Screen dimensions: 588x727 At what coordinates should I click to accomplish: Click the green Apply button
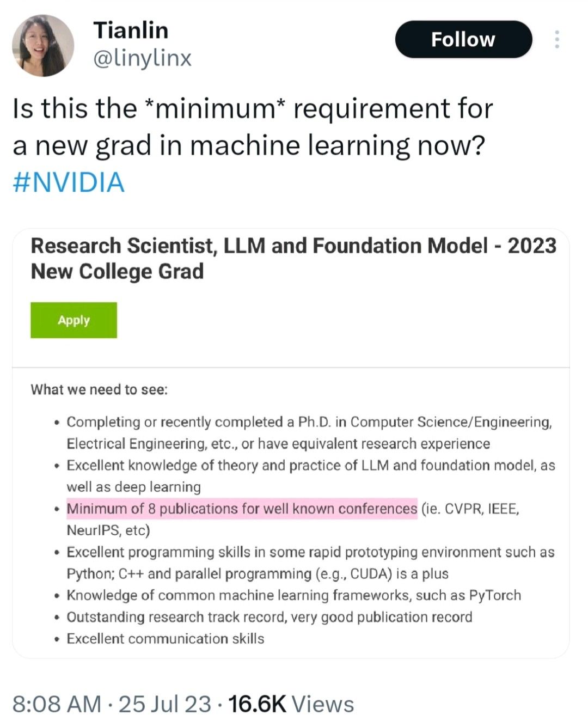click(x=73, y=320)
